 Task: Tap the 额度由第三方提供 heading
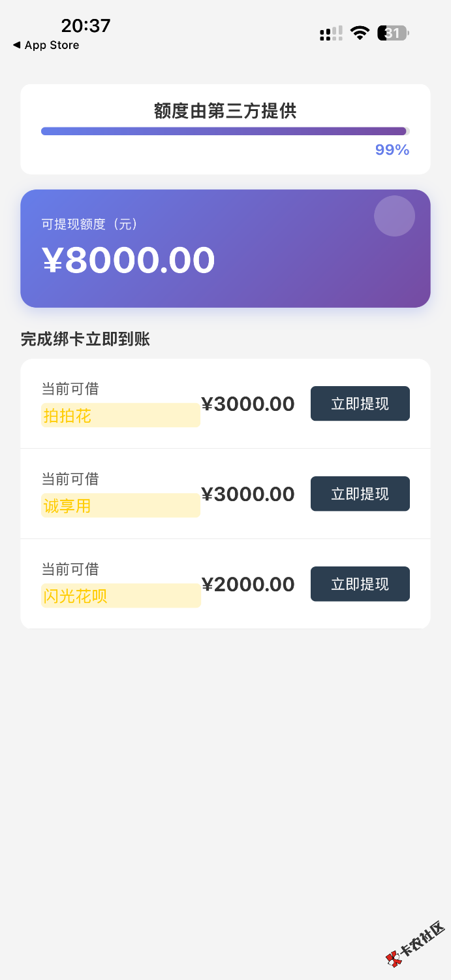(x=225, y=111)
